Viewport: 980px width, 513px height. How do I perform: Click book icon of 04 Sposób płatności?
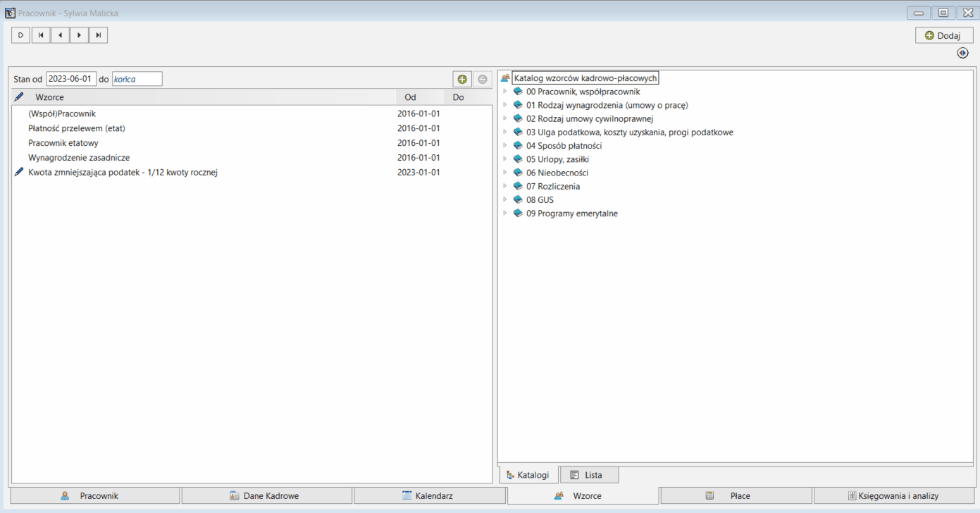pos(519,146)
